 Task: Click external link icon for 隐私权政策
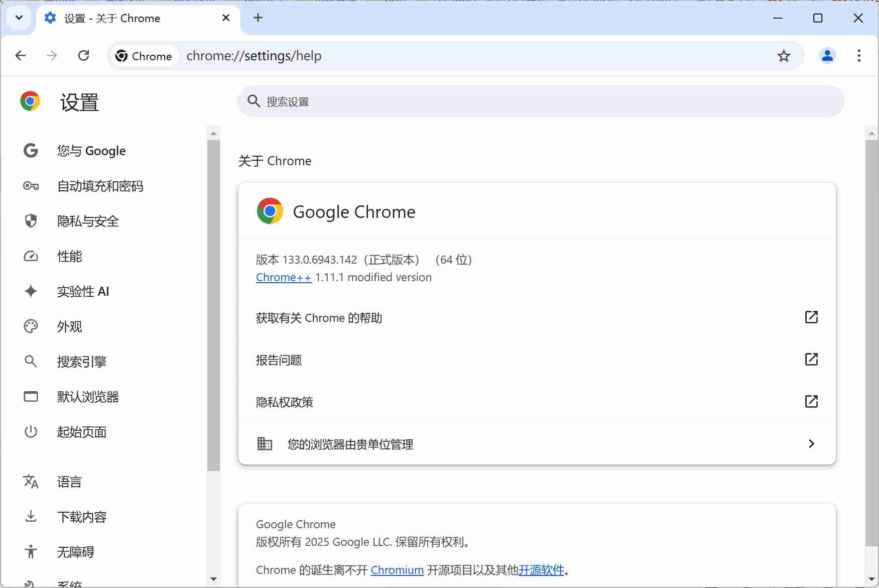(811, 402)
